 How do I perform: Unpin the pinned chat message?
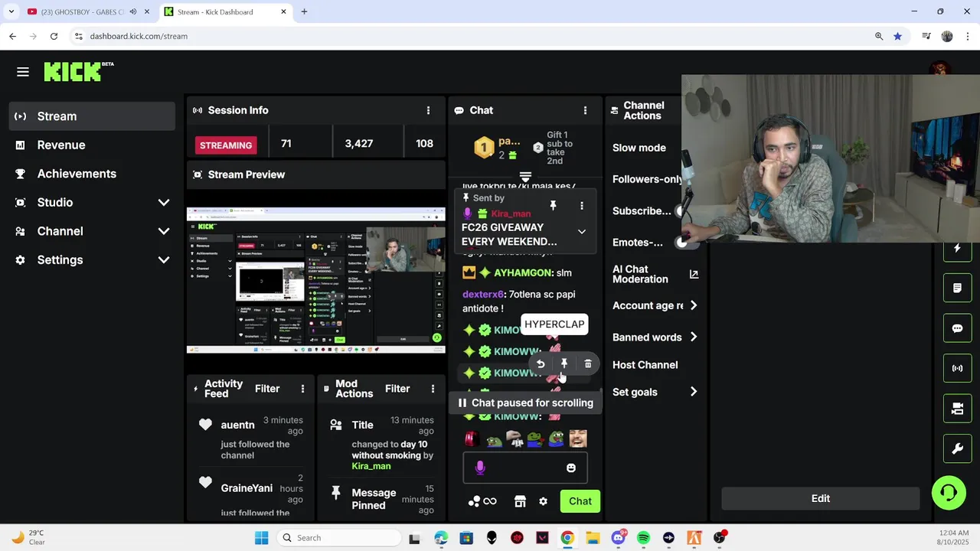pyautogui.click(x=553, y=206)
